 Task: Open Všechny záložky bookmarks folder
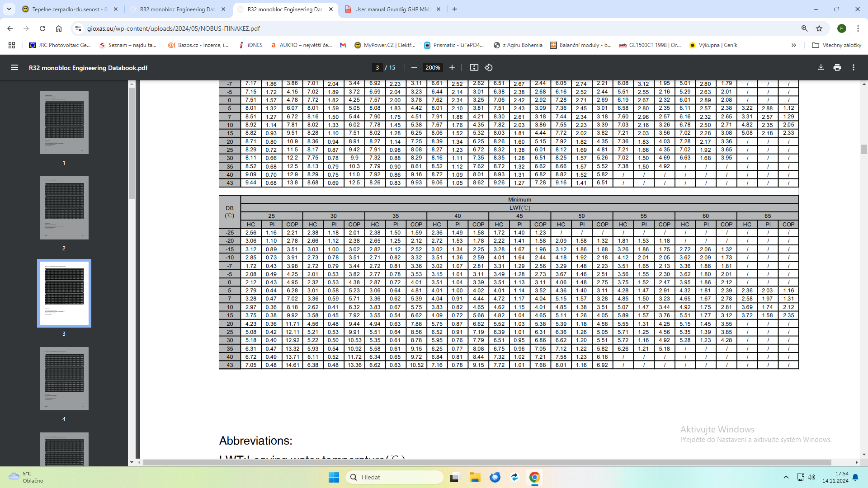[836, 45]
